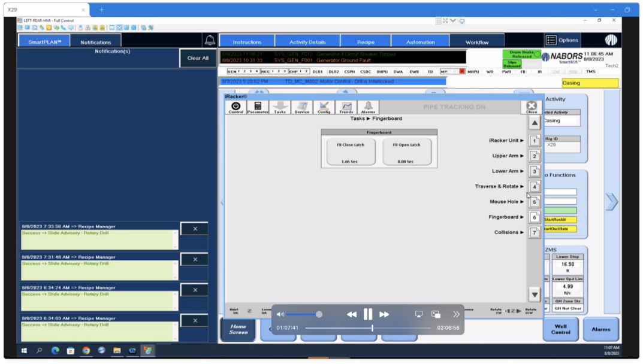Dismiss 7:31:48 AM Recipe Manager notification

195,259
